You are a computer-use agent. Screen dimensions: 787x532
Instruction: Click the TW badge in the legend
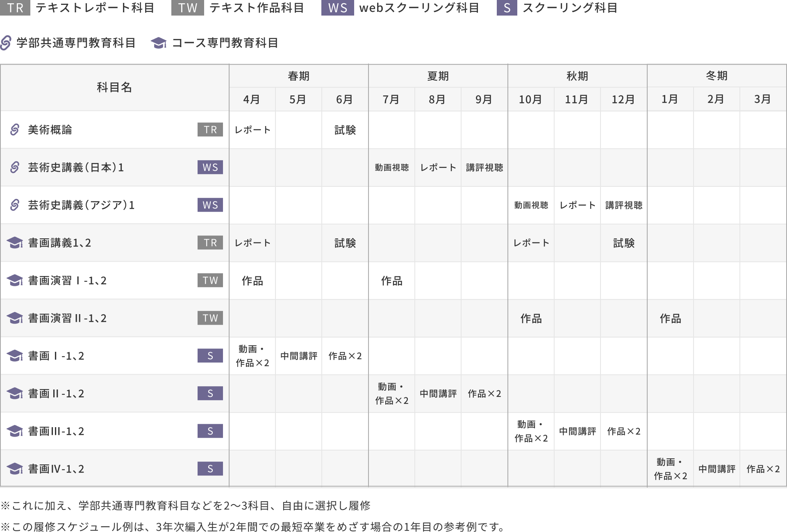pyautogui.click(x=187, y=7)
